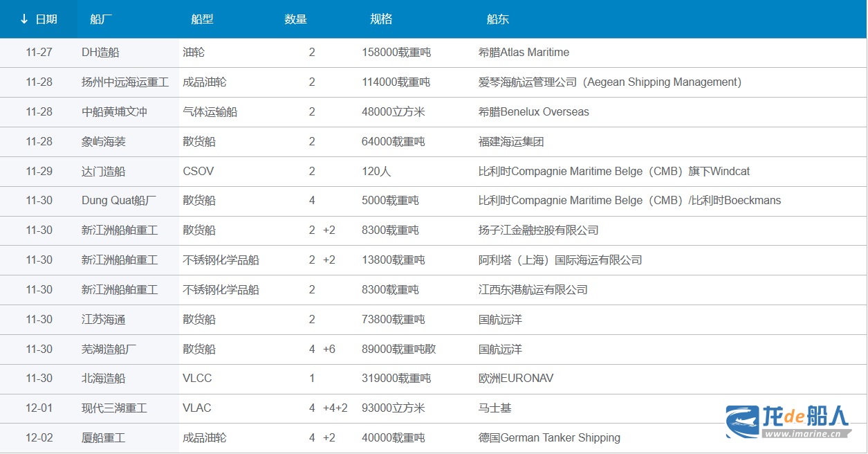The width and height of the screenshot is (868, 454).
Task: Select the VLCC ship type cell
Action: click(x=197, y=379)
